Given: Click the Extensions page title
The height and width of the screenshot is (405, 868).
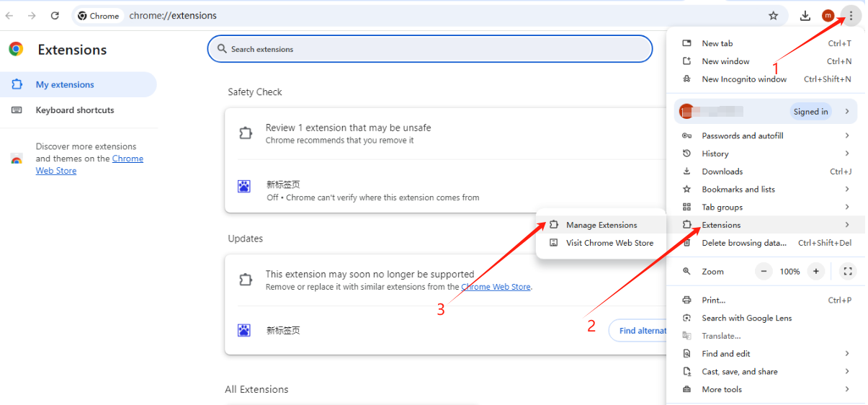Looking at the screenshot, I should pos(72,50).
